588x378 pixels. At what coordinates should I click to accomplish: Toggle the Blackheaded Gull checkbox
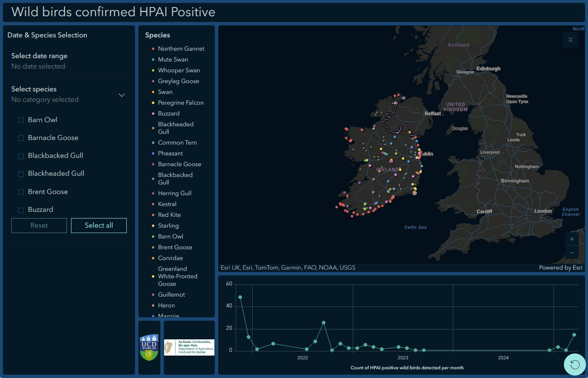[x=21, y=174]
